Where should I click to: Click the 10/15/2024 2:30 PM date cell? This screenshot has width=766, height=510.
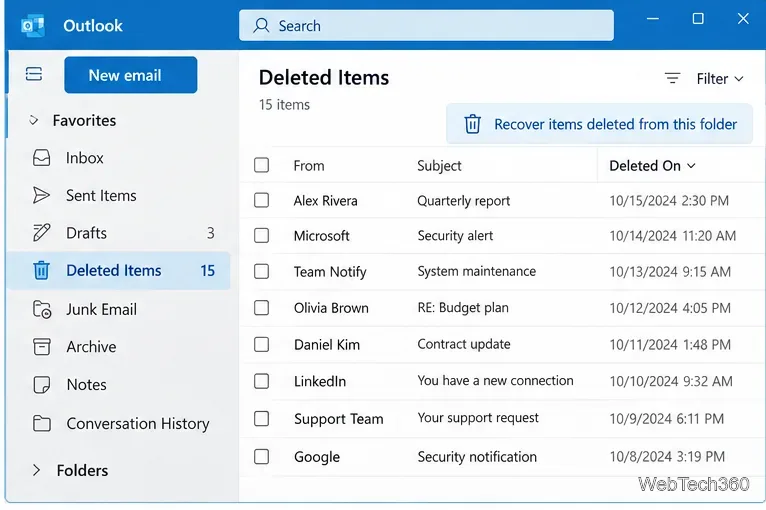[669, 201]
